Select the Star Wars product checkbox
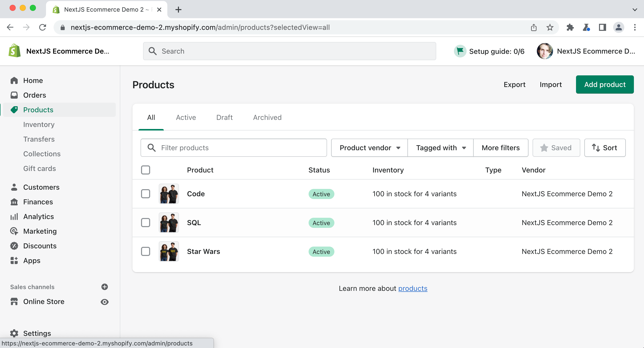This screenshot has width=644, height=348. point(146,251)
